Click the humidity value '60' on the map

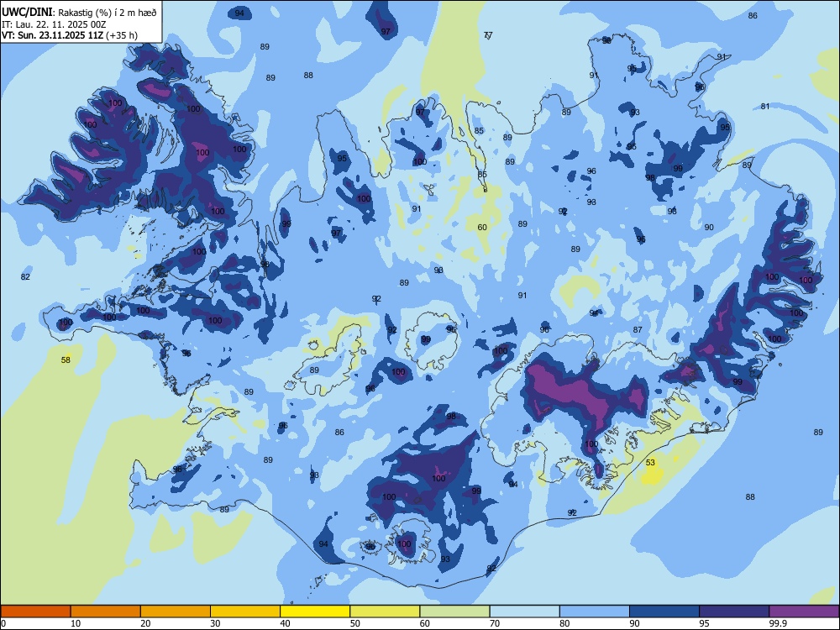tap(482, 227)
